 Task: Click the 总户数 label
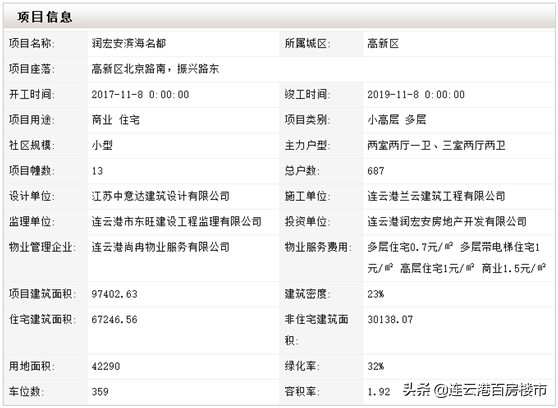click(302, 171)
